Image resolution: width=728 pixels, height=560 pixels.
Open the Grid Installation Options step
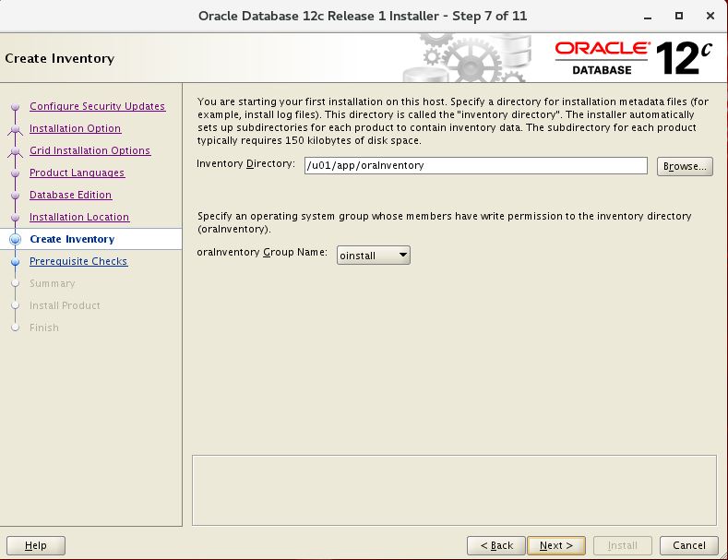coord(90,151)
